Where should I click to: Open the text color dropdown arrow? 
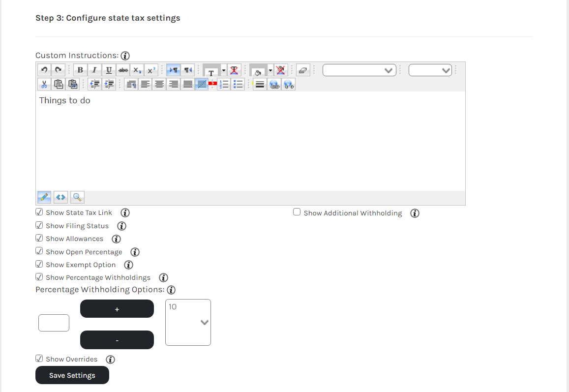tap(224, 70)
